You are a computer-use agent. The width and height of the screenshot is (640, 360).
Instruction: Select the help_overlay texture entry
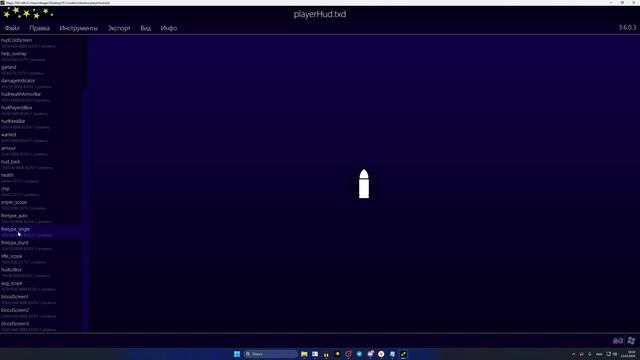point(41,56)
